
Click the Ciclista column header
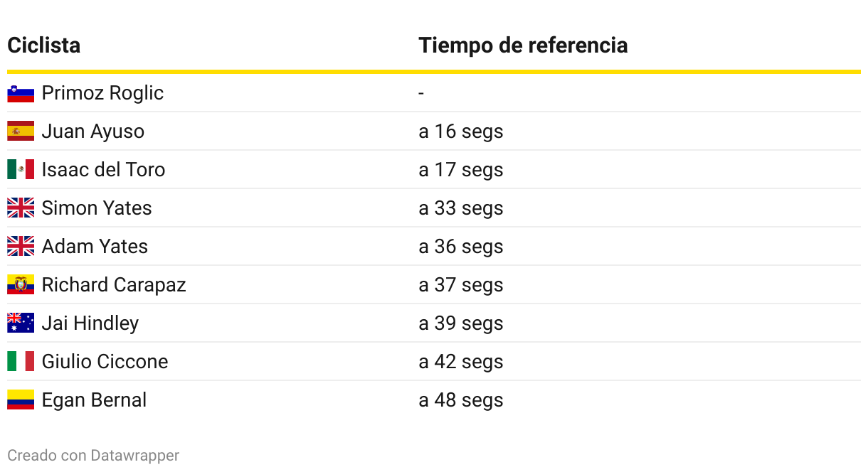(x=43, y=45)
